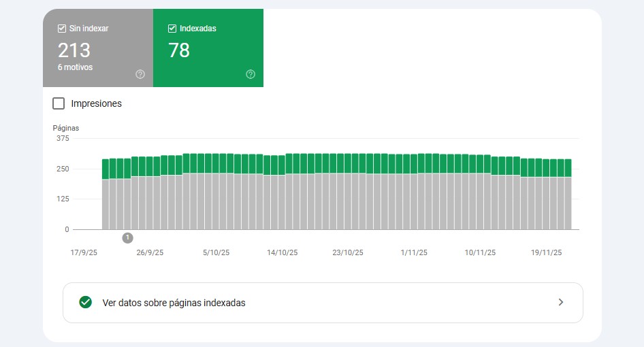Click the leftmost bar in the chart
Viewport: 644px width, 347px height.
(x=106, y=197)
